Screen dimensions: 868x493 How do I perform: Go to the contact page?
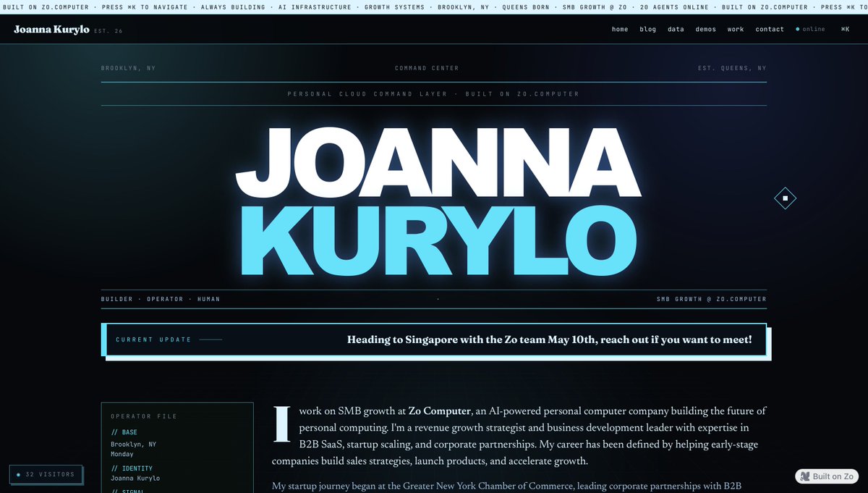pyautogui.click(x=770, y=29)
